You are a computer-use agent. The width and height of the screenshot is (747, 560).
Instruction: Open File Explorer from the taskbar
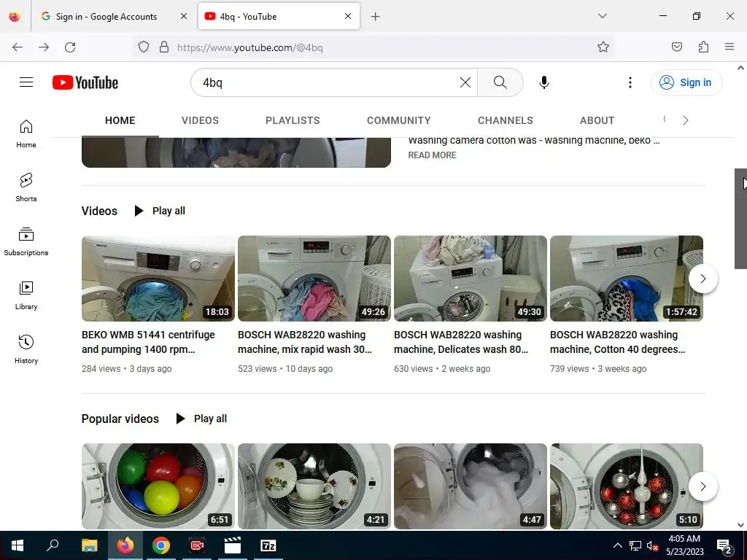tap(89, 545)
